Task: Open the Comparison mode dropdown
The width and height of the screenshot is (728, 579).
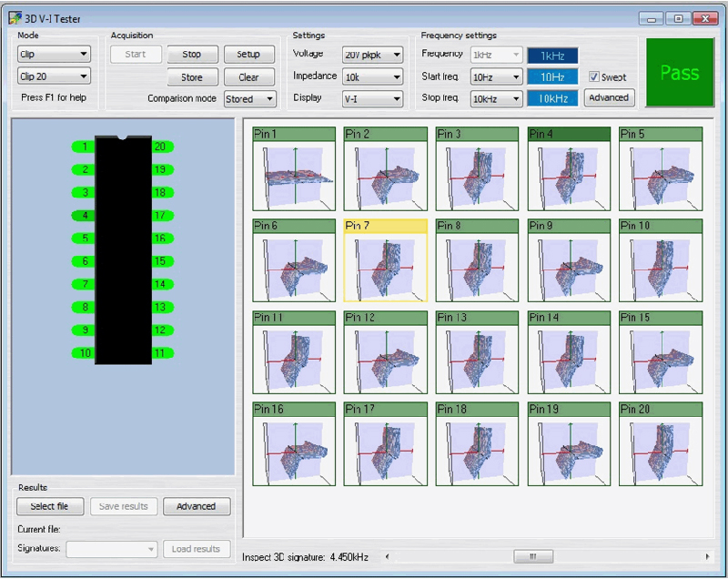Action: point(250,99)
